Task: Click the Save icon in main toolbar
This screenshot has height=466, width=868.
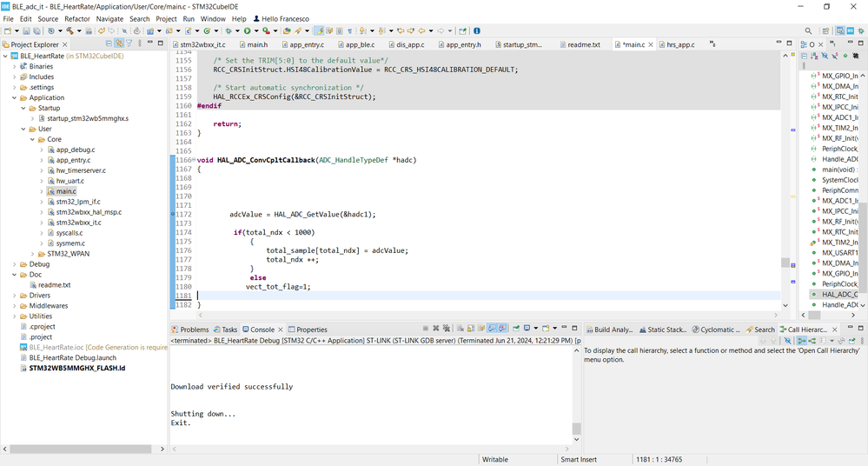Action: 26,30
